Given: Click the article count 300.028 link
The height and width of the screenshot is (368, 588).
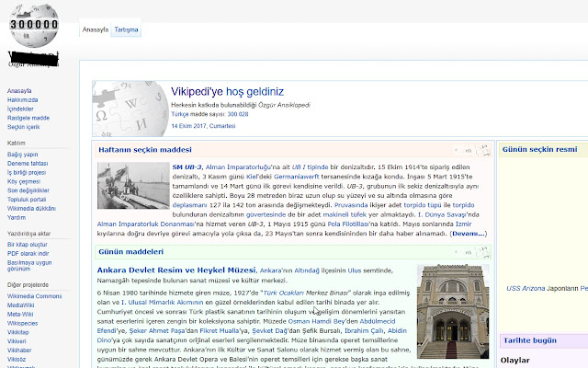Looking at the screenshot, I should (238, 114).
